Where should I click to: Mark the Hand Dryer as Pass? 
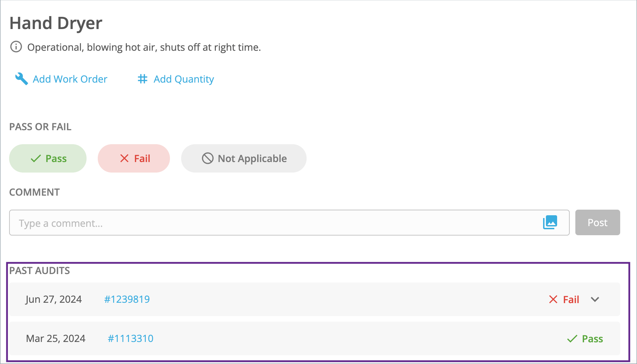click(x=48, y=158)
